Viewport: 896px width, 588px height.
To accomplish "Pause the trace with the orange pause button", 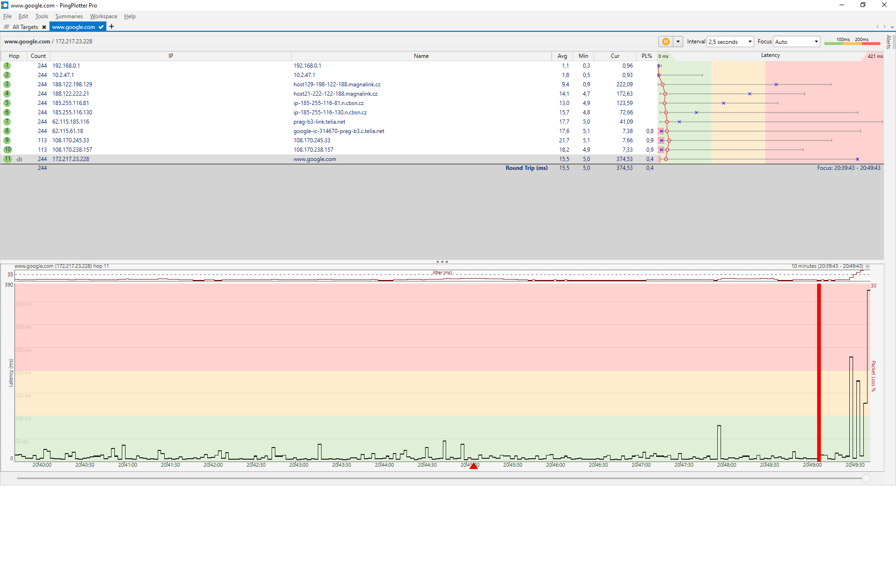I will click(x=665, y=42).
